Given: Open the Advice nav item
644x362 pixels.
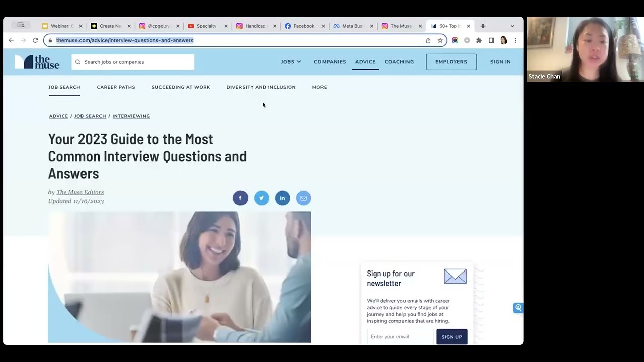Looking at the screenshot, I should pos(365,62).
